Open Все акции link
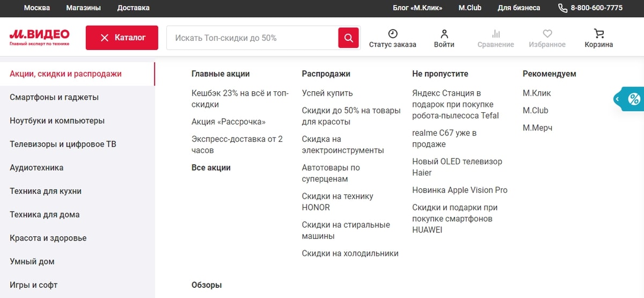Screen dimensions: 644x298 click(211, 168)
